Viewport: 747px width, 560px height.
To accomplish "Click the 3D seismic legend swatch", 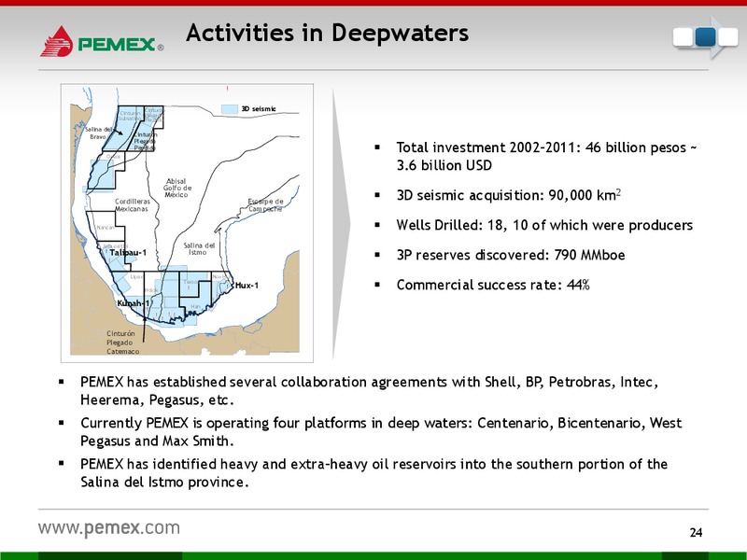I will (230, 109).
